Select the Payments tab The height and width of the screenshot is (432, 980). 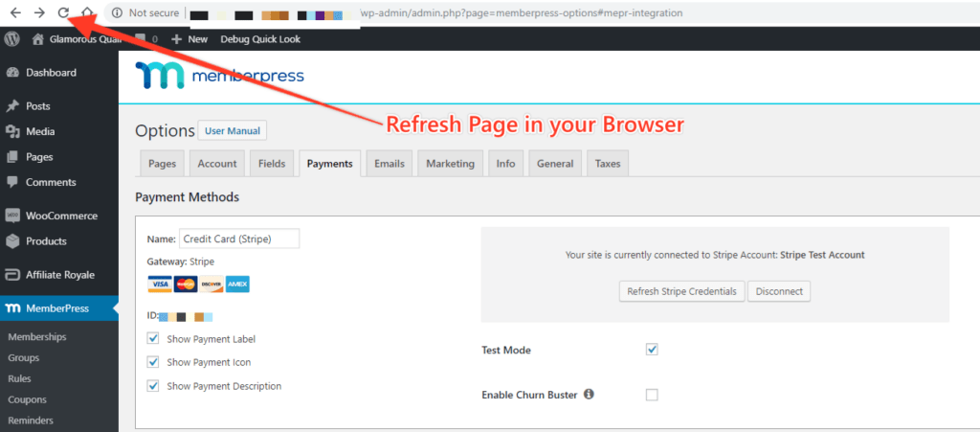coord(330,164)
